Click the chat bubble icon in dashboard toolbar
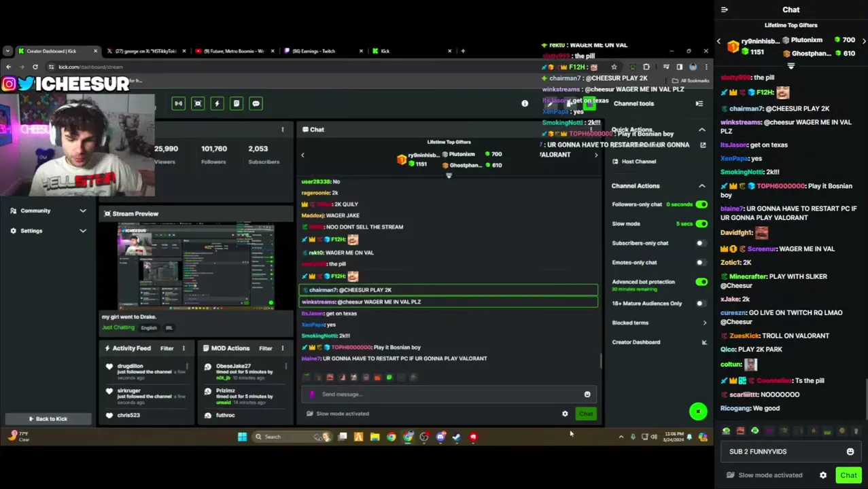 (x=256, y=103)
